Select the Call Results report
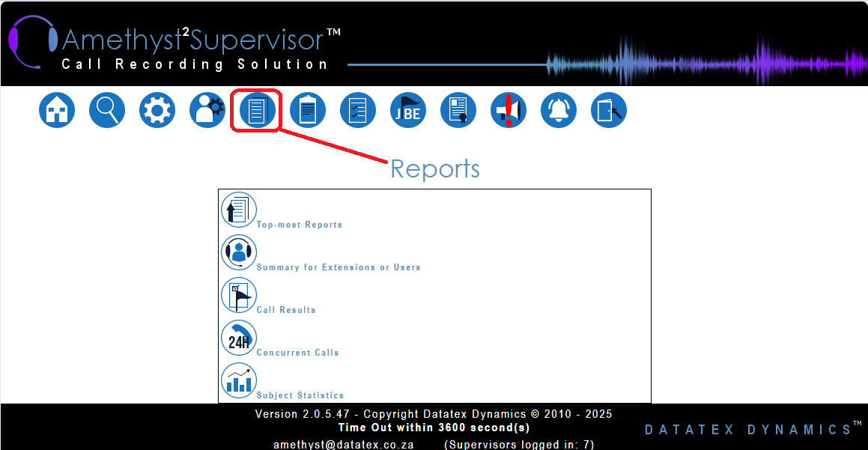The width and height of the screenshot is (868, 450). pyautogui.click(x=285, y=310)
